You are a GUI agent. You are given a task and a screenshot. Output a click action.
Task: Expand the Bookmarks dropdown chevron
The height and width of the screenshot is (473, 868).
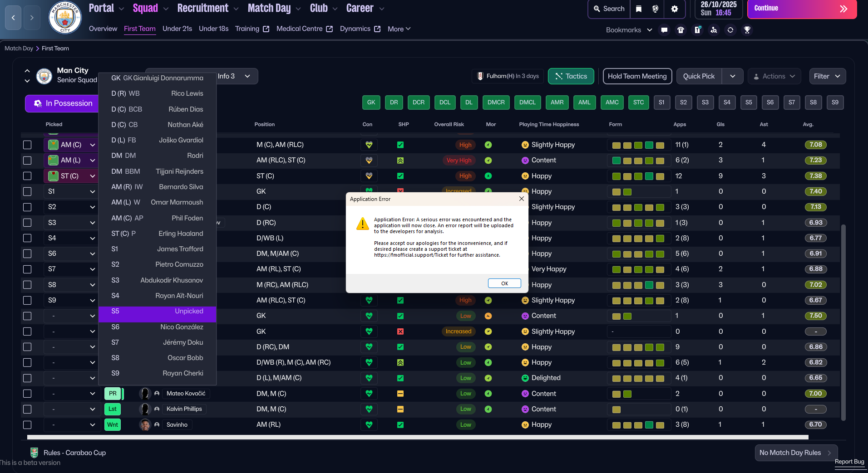coord(650,30)
